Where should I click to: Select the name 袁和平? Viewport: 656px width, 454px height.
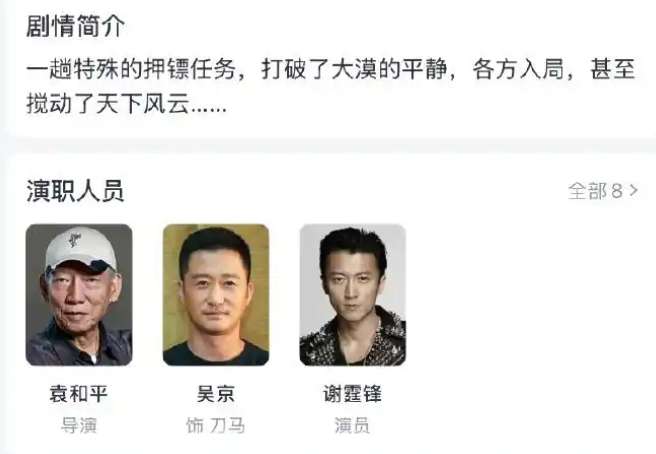(79, 394)
